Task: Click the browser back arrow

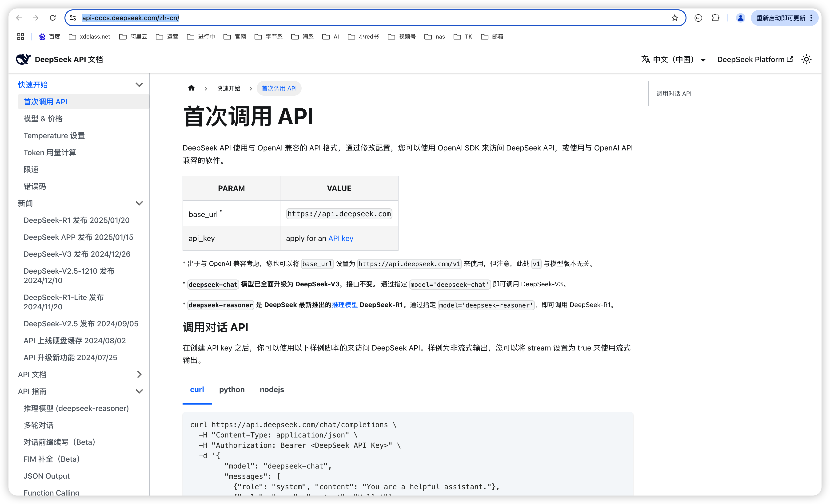Action: tap(19, 18)
